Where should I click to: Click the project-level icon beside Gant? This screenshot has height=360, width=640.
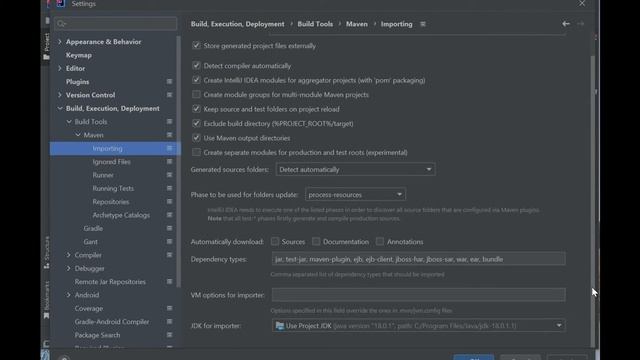169,242
